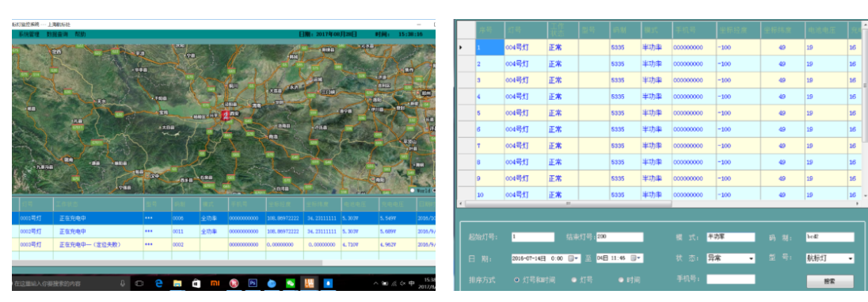Click the red lamp marker on the map
The image size is (868, 302).
[225, 115]
